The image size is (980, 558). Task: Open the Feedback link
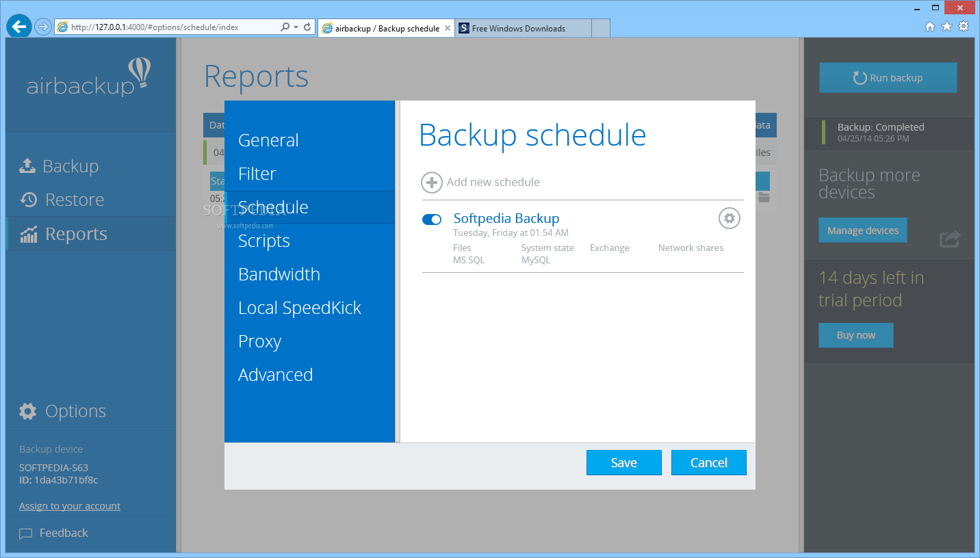click(x=64, y=533)
